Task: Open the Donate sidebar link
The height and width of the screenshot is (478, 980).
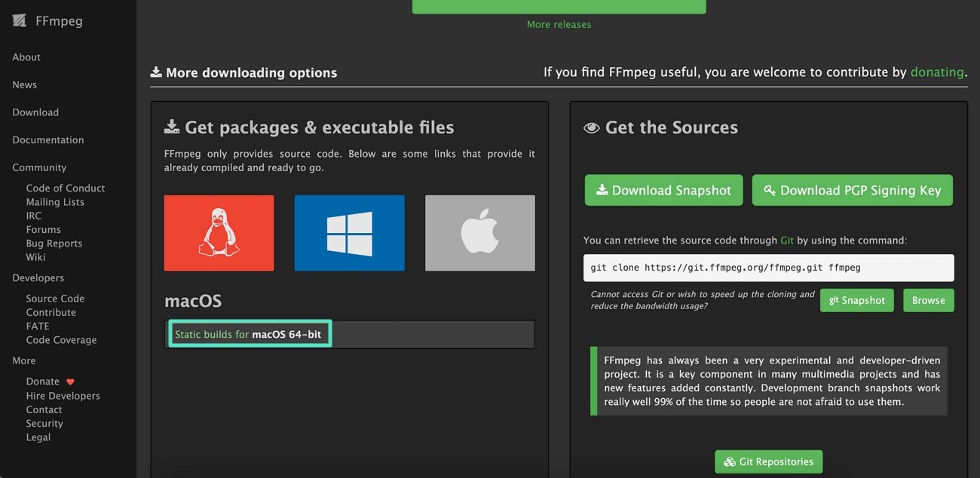Action: (43, 381)
